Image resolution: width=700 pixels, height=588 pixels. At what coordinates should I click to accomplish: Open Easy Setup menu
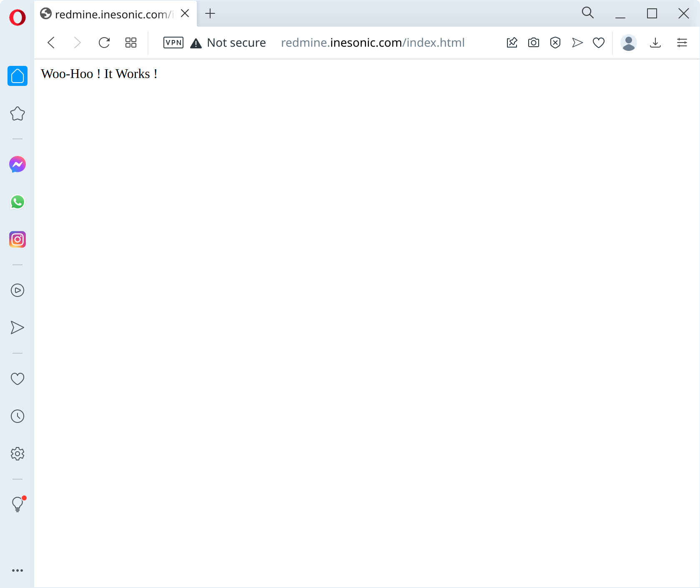682,43
